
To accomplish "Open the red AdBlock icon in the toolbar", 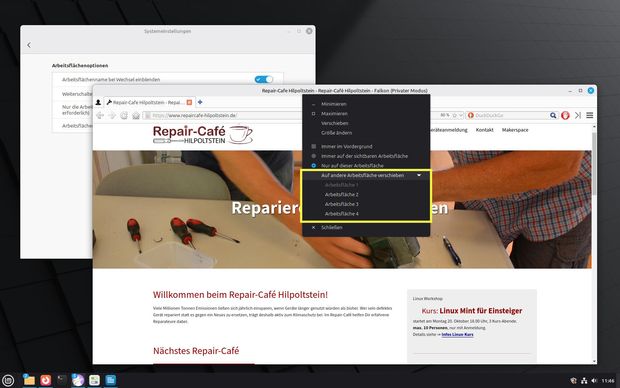I will click(565, 115).
